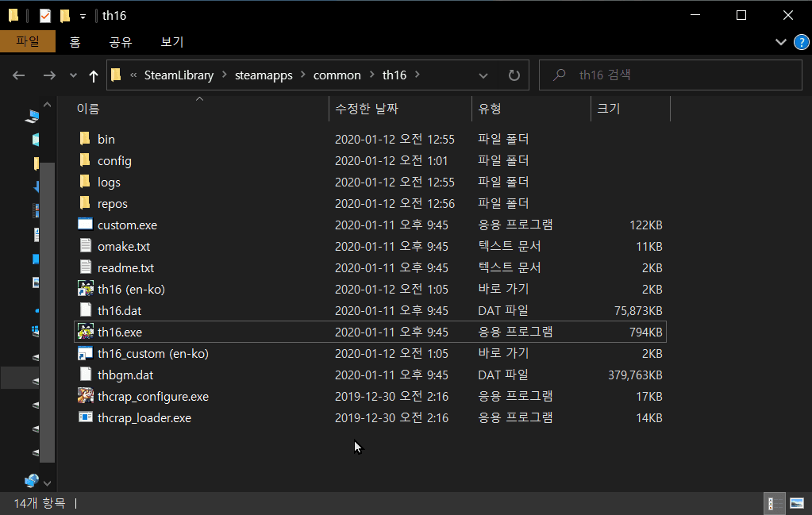Image resolution: width=812 pixels, height=515 pixels.
Task: Click the th16.dat file icon
Action: click(86, 310)
